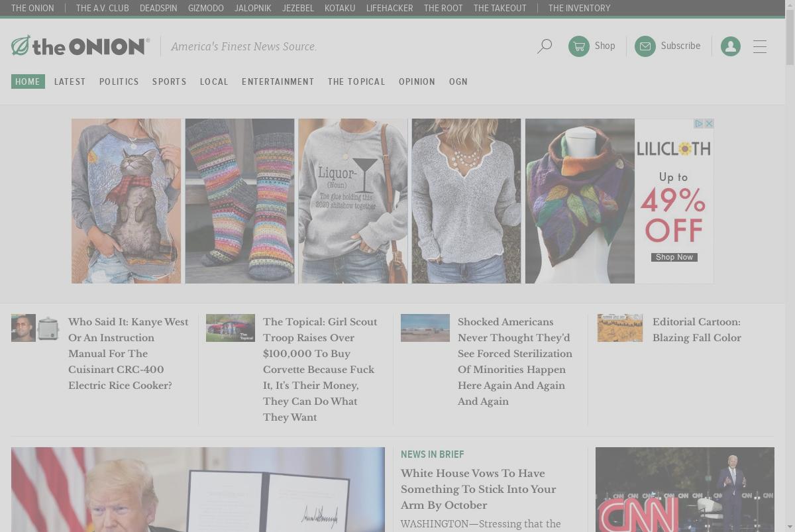Open Shocked Americans sterilization headline
The width and height of the screenshot is (795, 532).
click(x=515, y=361)
